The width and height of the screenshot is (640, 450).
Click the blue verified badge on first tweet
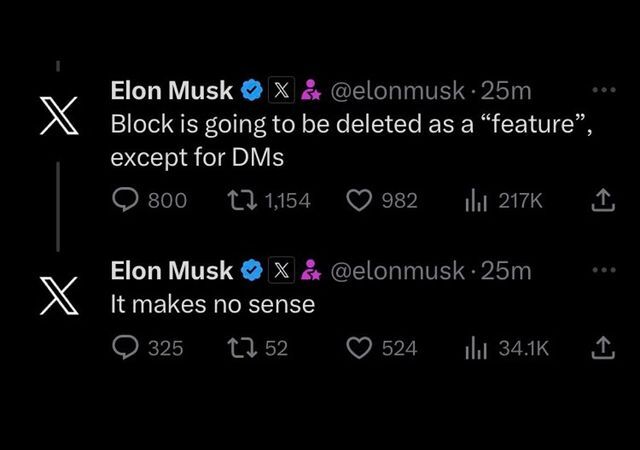pyautogui.click(x=252, y=90)
